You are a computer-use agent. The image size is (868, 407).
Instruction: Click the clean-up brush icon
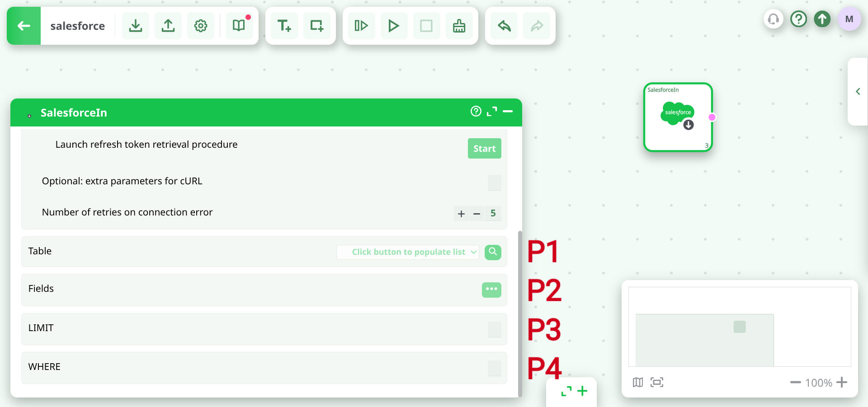point(459,26)
